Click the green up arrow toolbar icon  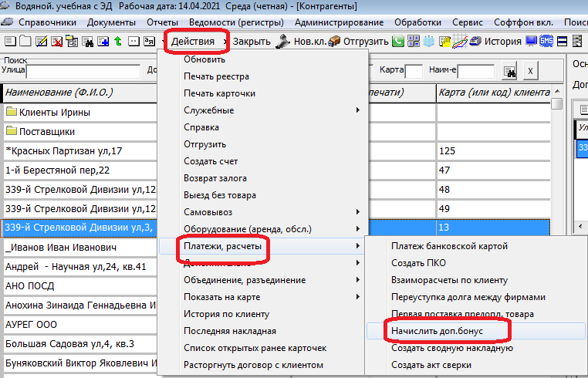coord(117,41)
